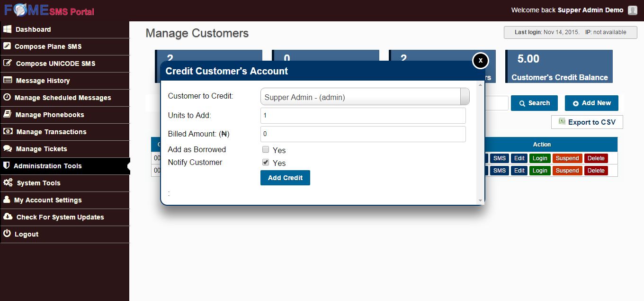Open Administration Tools menu item
Screen dimensions: 644x301
click(47, 166)
